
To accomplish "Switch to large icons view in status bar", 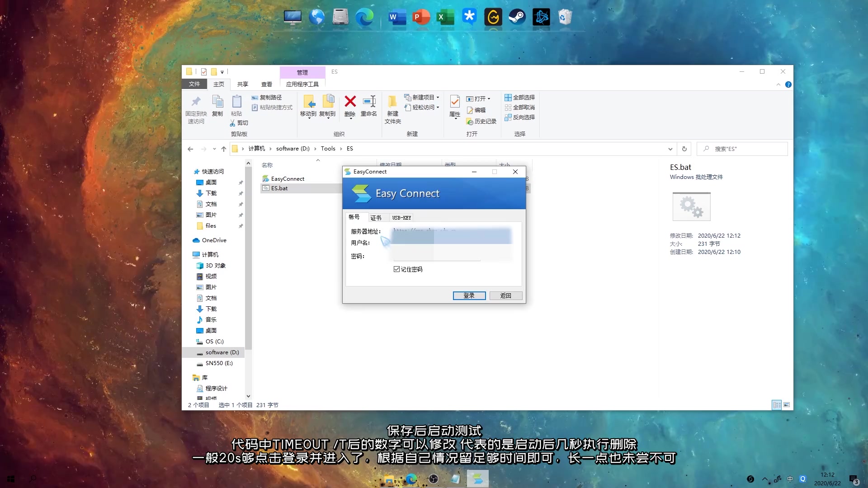I will click(x=787, y=405).
